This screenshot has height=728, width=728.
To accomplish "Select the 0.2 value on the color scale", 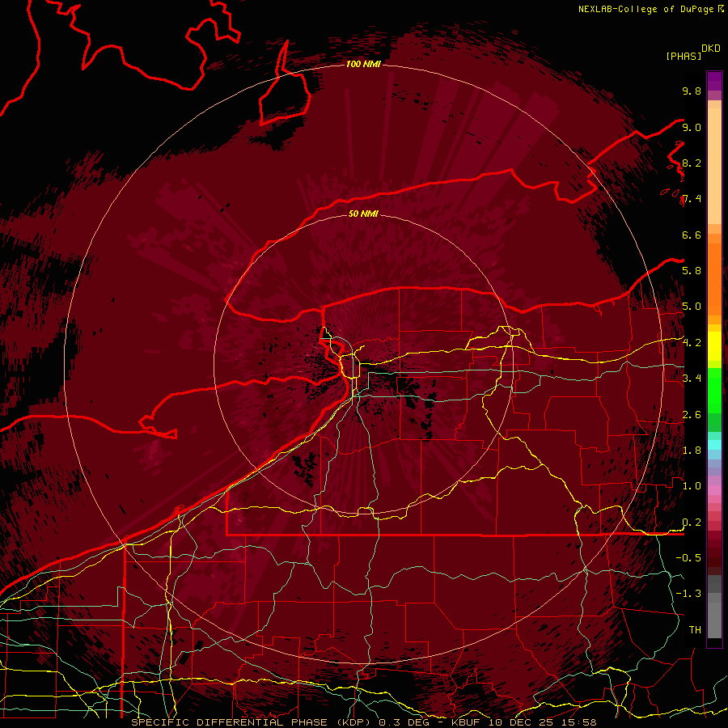I will [692, 523].
